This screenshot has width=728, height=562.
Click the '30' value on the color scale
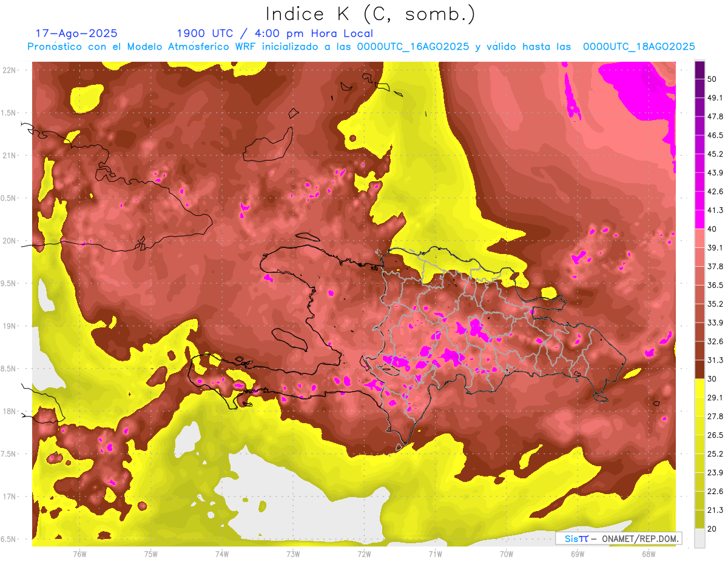(x=713, y=379)
